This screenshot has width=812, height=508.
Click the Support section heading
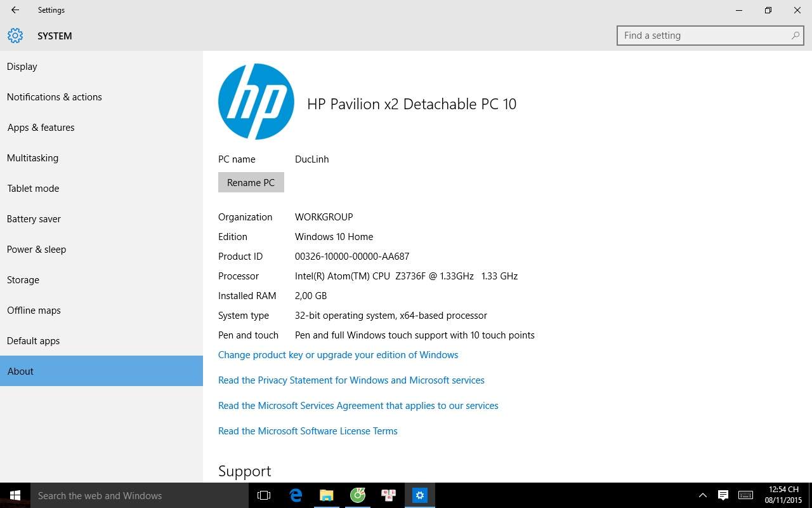(245, 471)
